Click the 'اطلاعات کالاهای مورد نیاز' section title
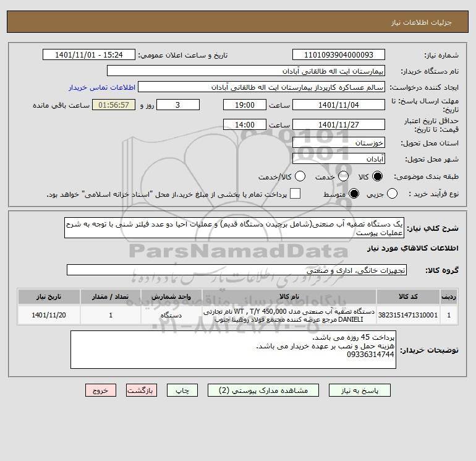Screen dimensions: 476x461 click(x=413, y=248)
